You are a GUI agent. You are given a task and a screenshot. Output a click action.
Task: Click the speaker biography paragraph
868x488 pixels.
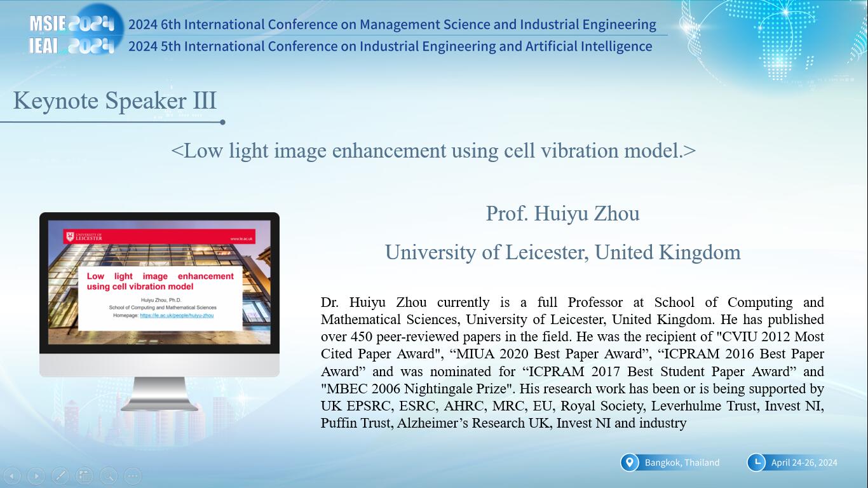[573, 362]
